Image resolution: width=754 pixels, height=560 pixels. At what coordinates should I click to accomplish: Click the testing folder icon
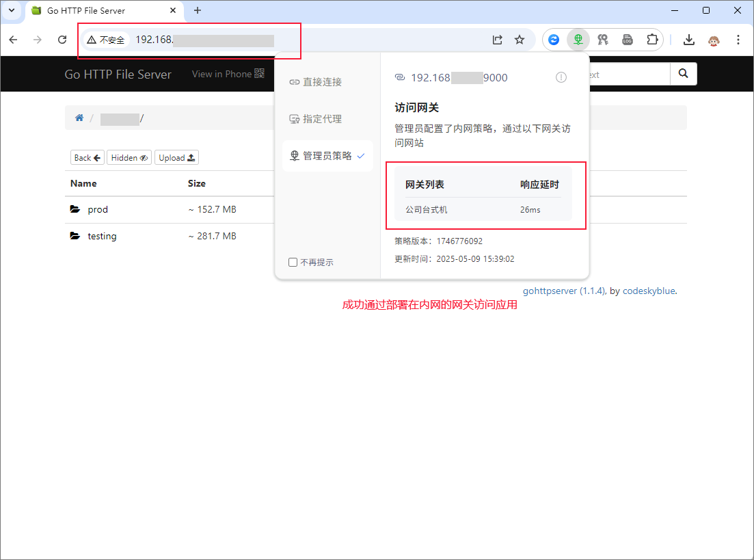coord(75,236)
